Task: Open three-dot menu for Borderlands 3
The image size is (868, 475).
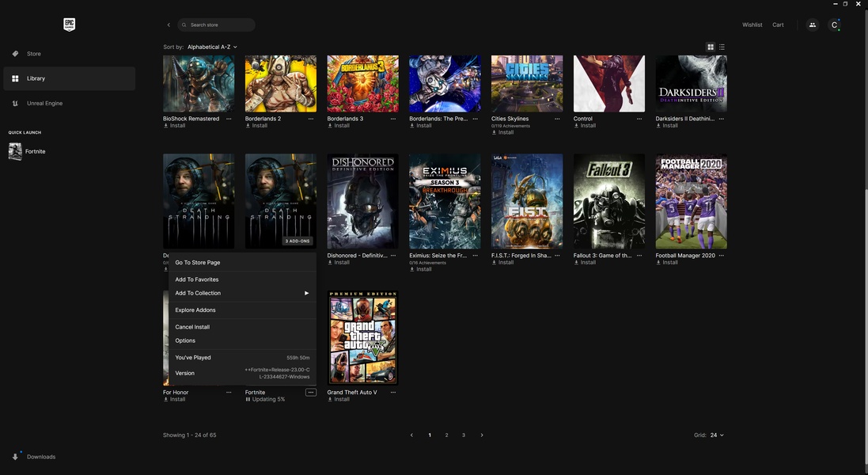Action: (392, 119)
